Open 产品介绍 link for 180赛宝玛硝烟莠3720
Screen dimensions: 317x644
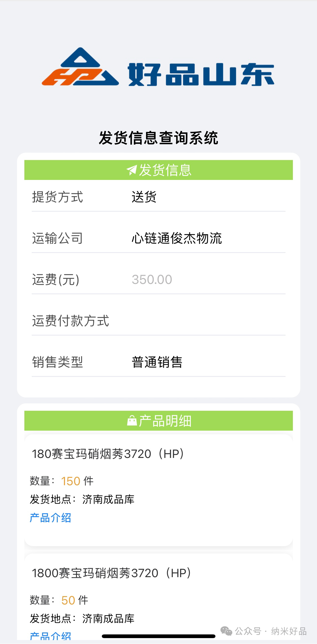pyautogui.click(x=50, y=518)
